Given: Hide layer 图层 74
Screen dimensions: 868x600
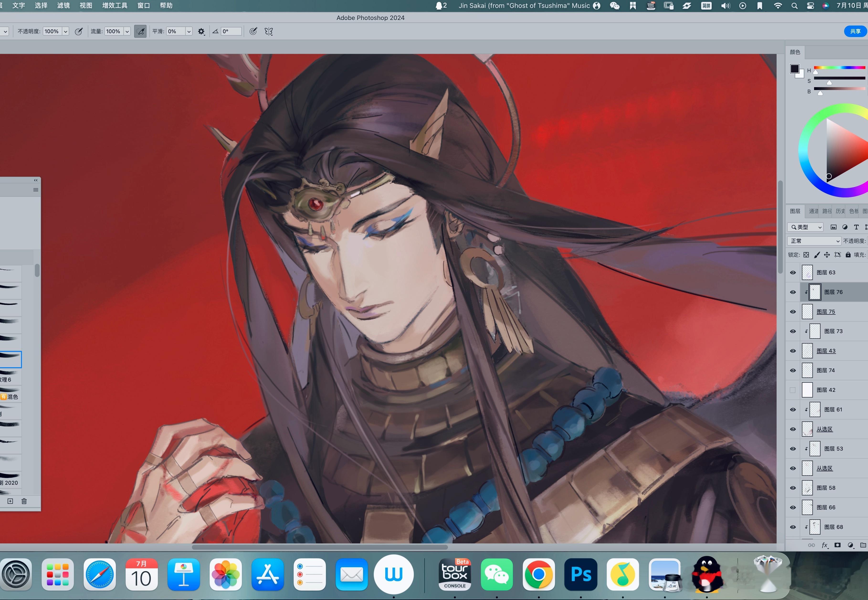Looking at the screenshot, I should (x=793, y=370).
